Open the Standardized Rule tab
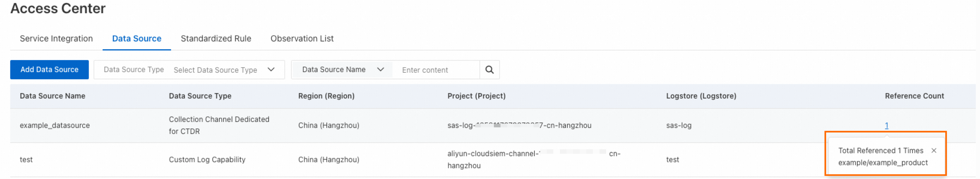 pyautogui.click(x=216, y=38)
